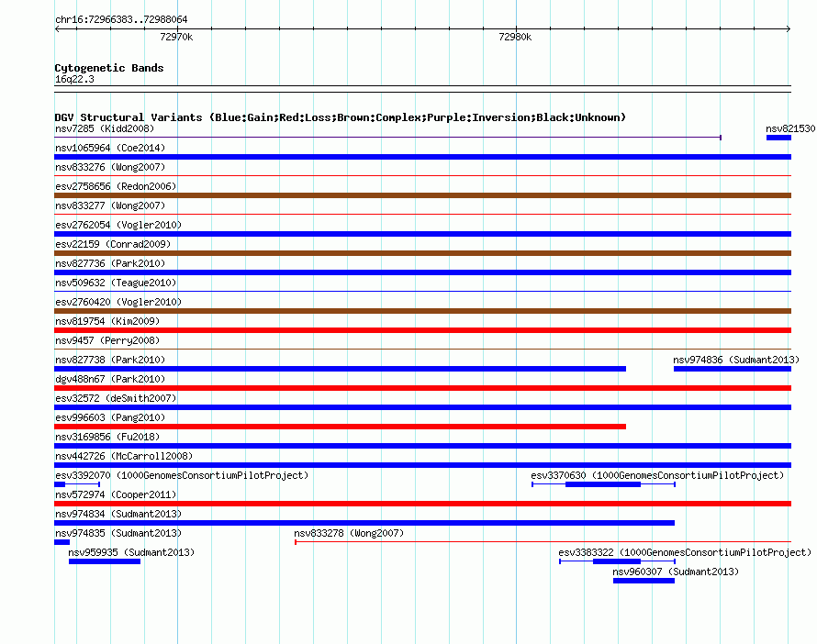This screenshot has height=644, width=817.
Task: Select variant nsv7285 (Kidd2008) label
Action: pyautogui.click(x=105, y=128)
